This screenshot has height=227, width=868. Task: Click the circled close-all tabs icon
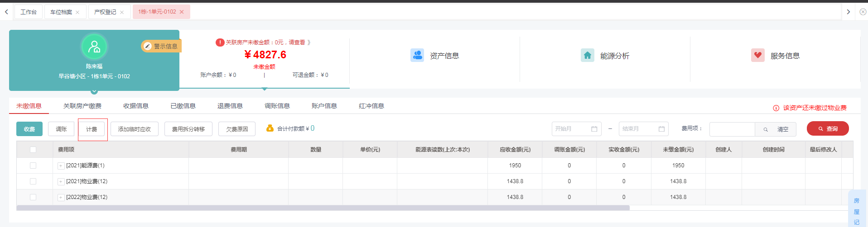click(x=863, y=12)
